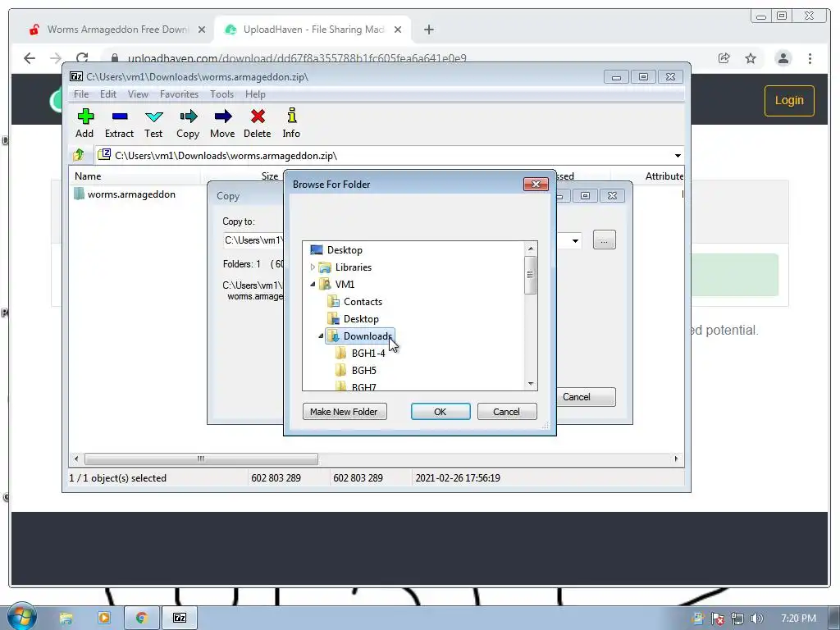Click the 7-Zip horizontal scrollbar thumb
This screenshot has width=840, height=630.
(201, 459)
